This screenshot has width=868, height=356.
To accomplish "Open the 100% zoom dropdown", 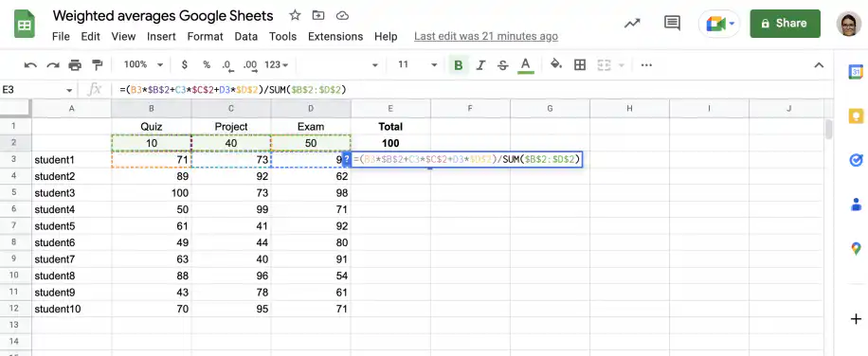I will click(143, 64).
